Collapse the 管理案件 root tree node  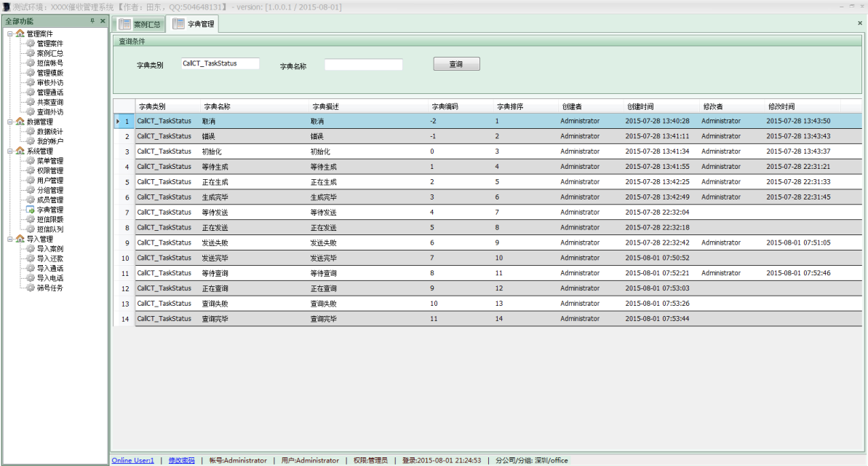tap(9, 34)
